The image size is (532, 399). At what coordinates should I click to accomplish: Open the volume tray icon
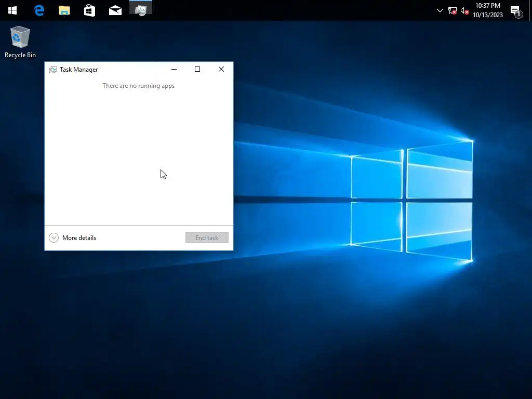465,11
